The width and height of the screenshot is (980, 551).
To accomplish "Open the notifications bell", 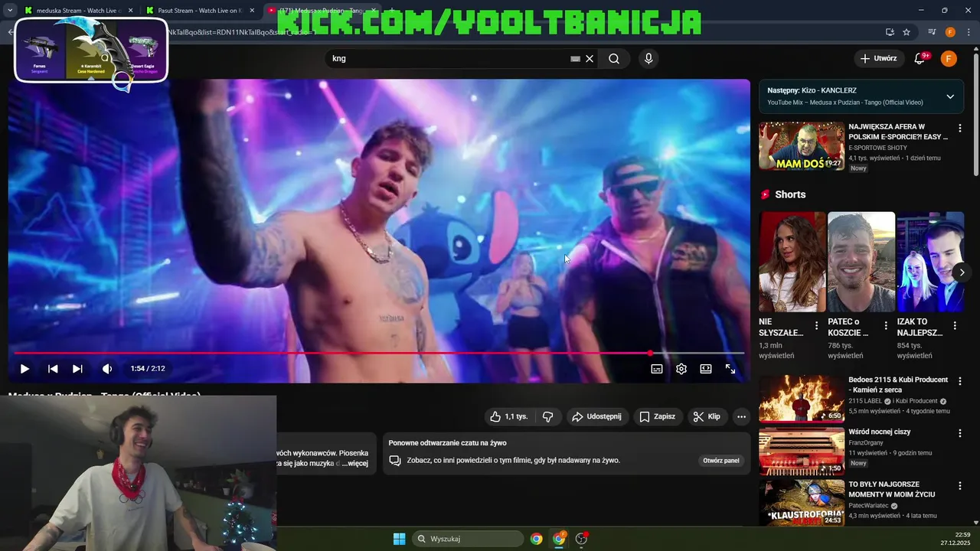I will pyautogui.click(x=920, y=58).
